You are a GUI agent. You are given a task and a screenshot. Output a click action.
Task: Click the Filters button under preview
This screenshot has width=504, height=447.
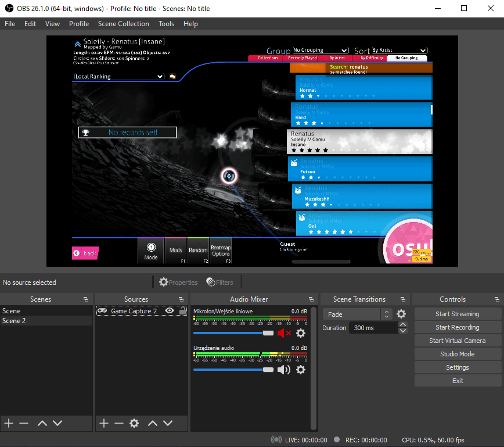pos(220,282)
